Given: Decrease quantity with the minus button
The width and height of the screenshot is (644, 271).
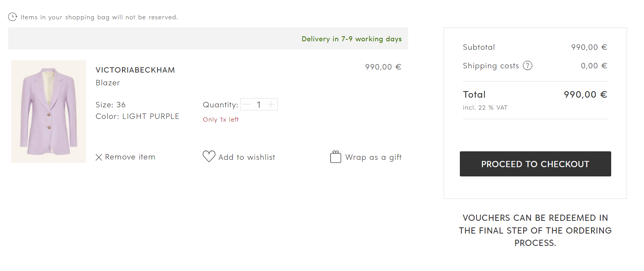Looking at the screenshot, I should click(247, 105).
